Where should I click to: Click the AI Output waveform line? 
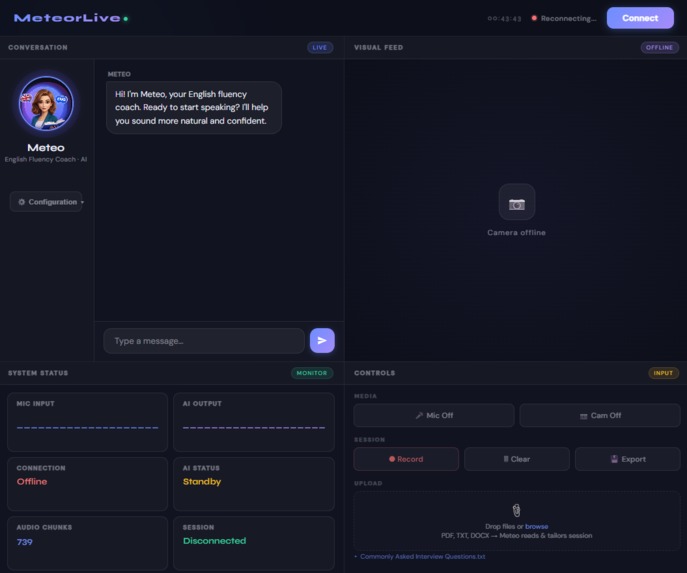coord(254,428)
